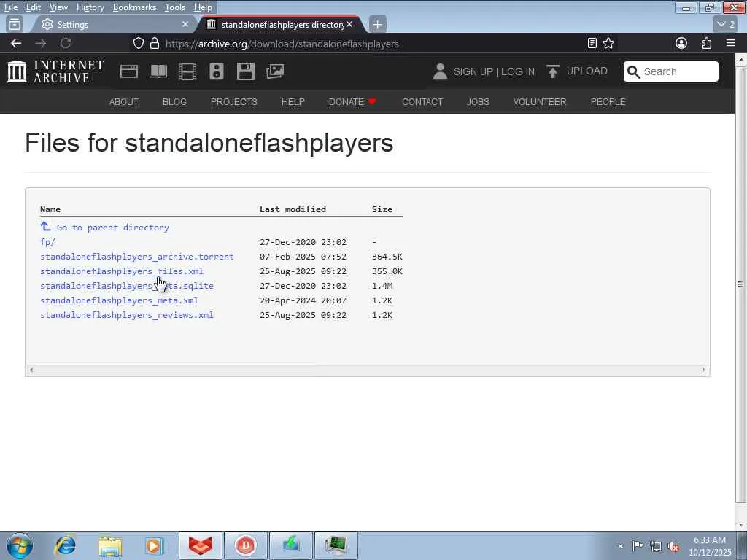This screenshot has height=560, width=747.
Task: Open standaloneflashplayers_reviews.xml link
Action: point(127,315)
